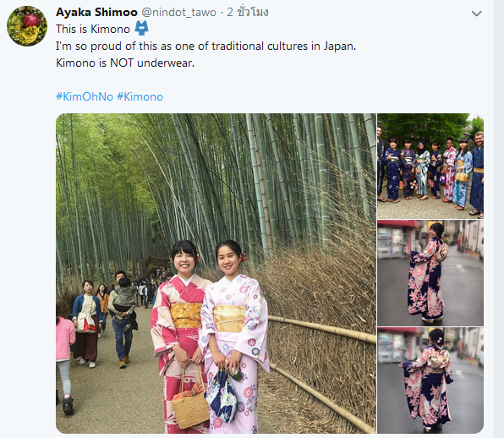This screenshot has height=438, width=504.
Task: Open Ayaka Shimoo's profile avatar
Action: pos(27,26)
